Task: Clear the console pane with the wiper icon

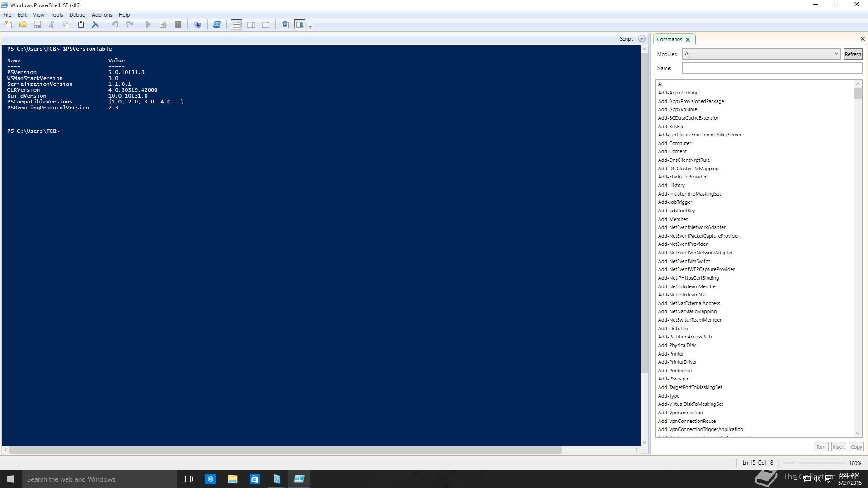Action: point(95,25)
